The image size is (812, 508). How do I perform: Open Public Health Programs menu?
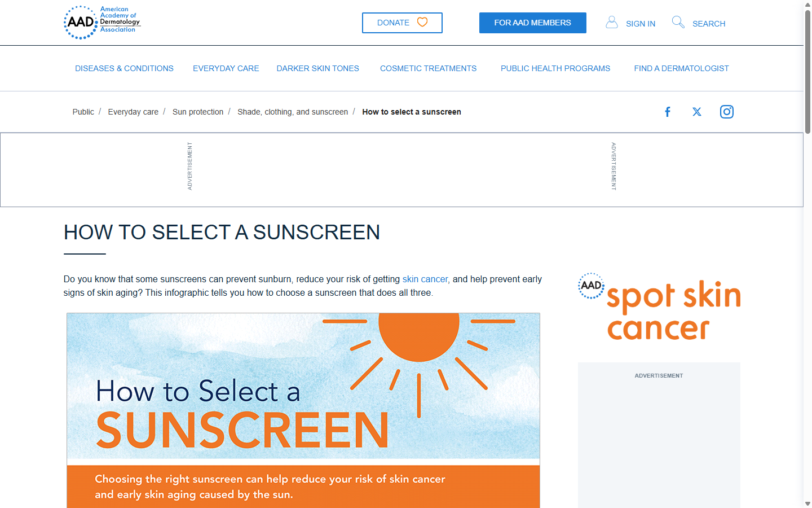[555, 68]
